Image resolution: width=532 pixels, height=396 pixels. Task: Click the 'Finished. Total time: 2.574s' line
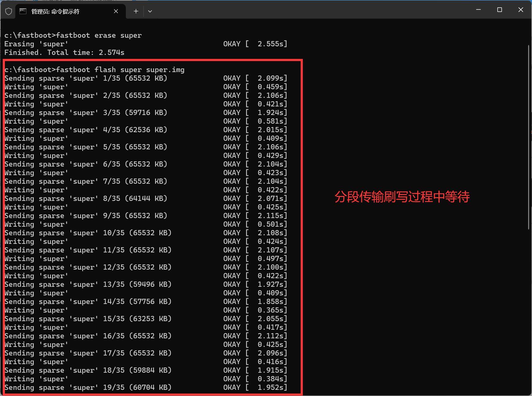(x=64, y=52)
